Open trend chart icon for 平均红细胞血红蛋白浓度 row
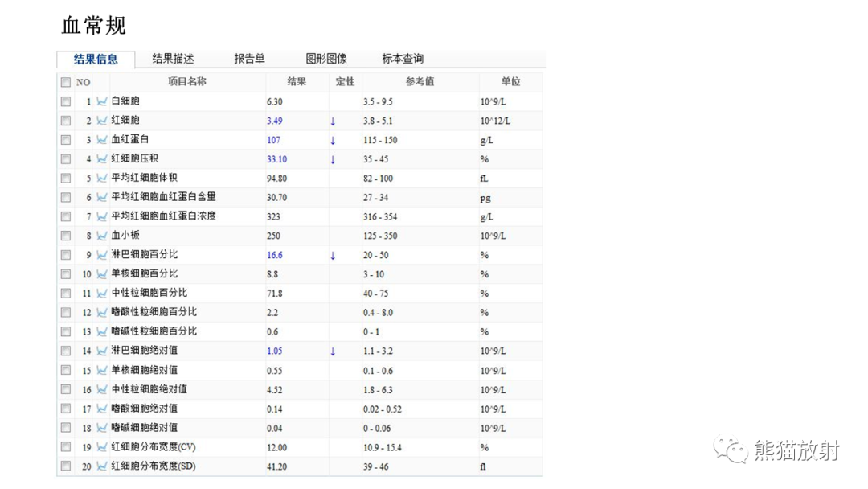This screenshot has height=489, width=868. click(x=102, y=216)
